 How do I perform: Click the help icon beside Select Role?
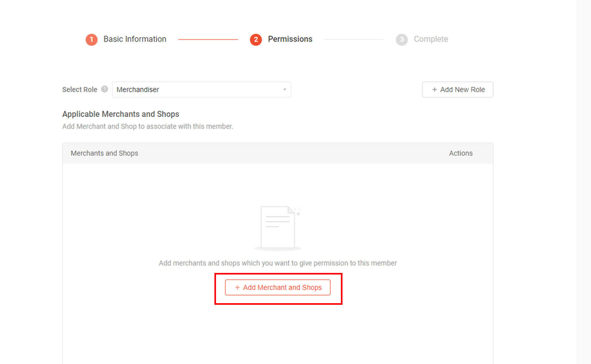pos(105,89)
